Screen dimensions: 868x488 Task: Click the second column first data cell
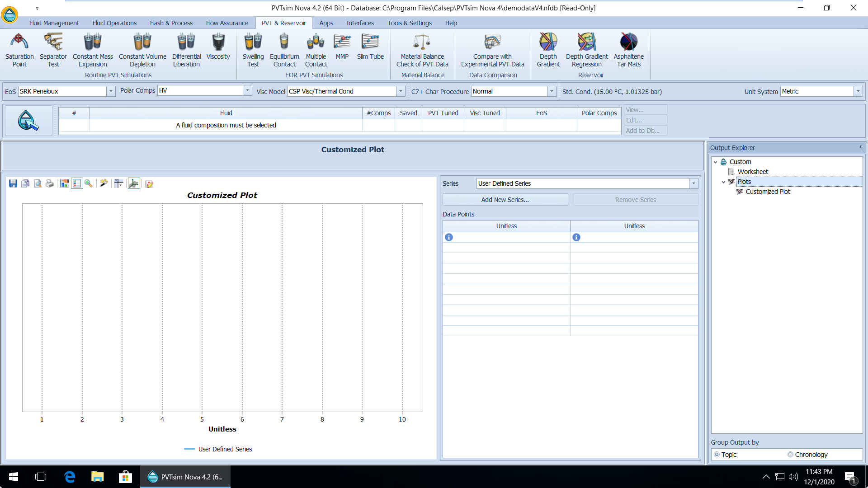pyautogui.click(x=634, y=237)
